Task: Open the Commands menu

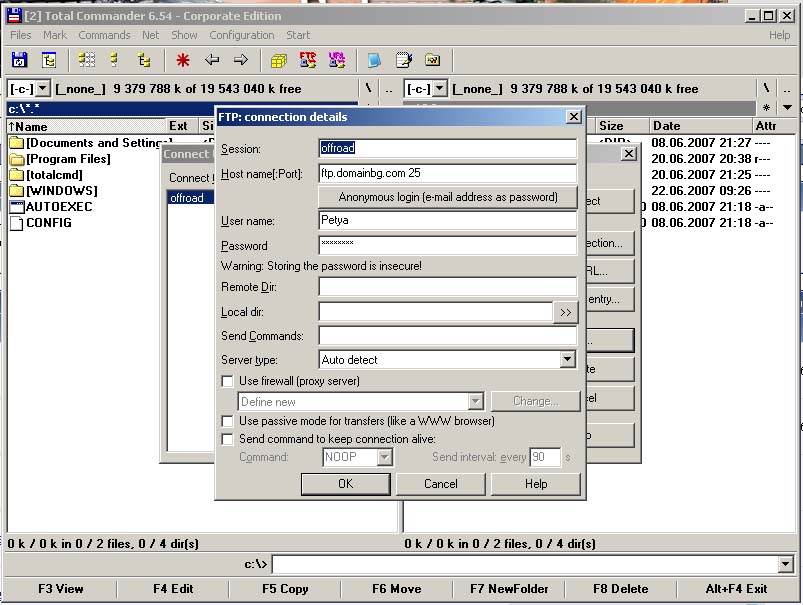Action: 104,35
